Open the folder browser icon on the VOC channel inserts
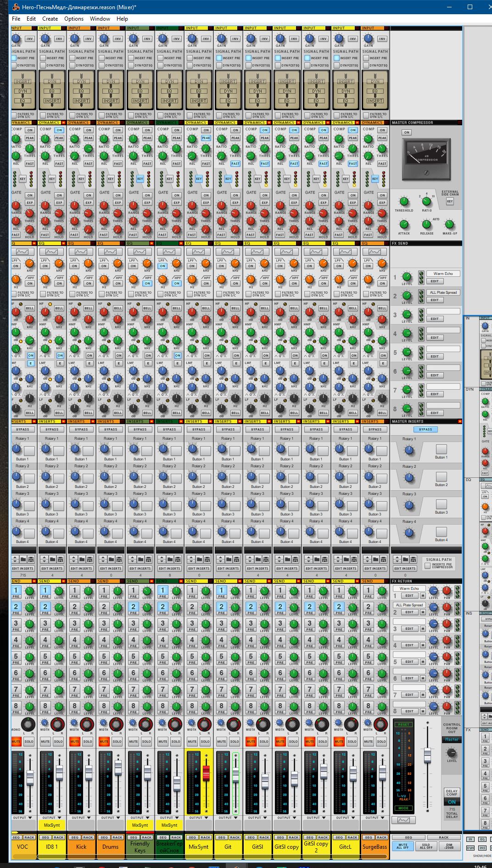 click(x=23, y=559)
